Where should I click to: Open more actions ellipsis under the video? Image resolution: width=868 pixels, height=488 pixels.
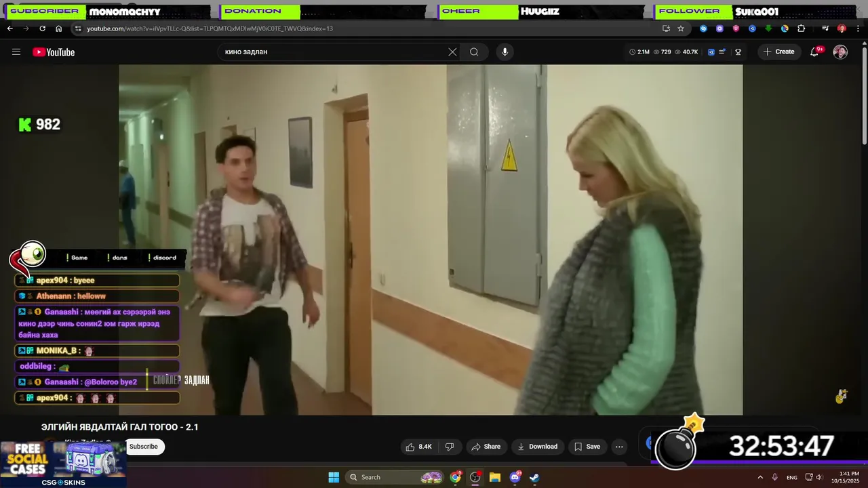click(618, 447)
